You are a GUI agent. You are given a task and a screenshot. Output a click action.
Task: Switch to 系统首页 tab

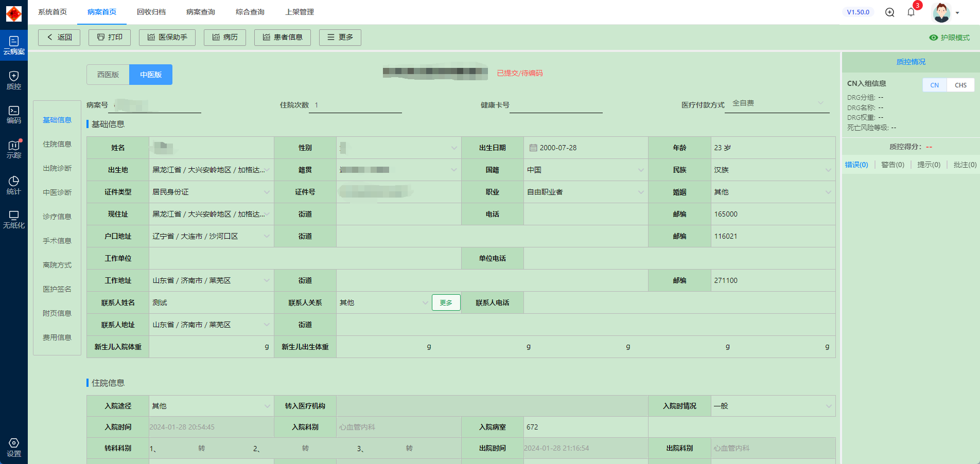tap(52, 12)
